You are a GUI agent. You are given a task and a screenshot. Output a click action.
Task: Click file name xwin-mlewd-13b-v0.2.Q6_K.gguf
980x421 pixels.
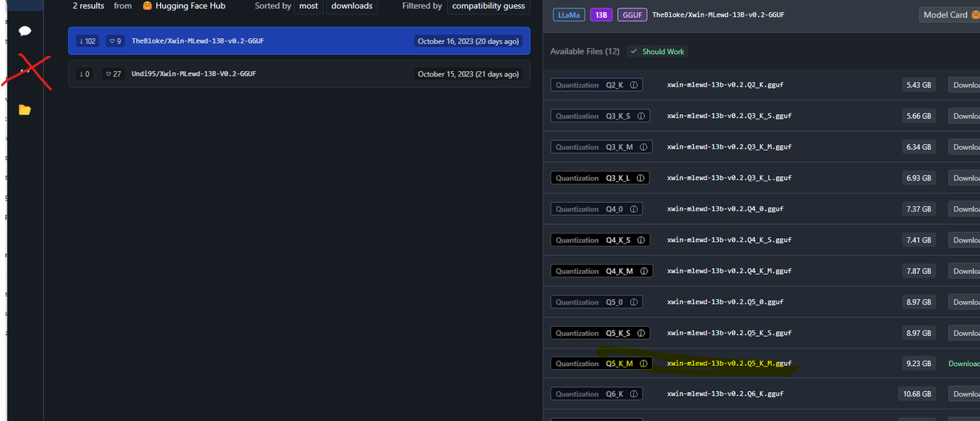(725, 394)
